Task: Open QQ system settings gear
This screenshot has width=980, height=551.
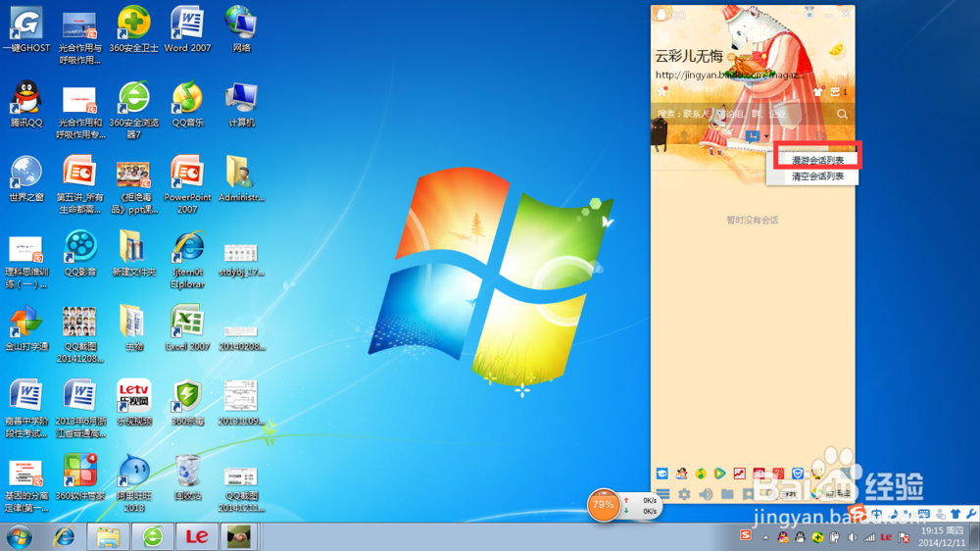Action: 684,494
